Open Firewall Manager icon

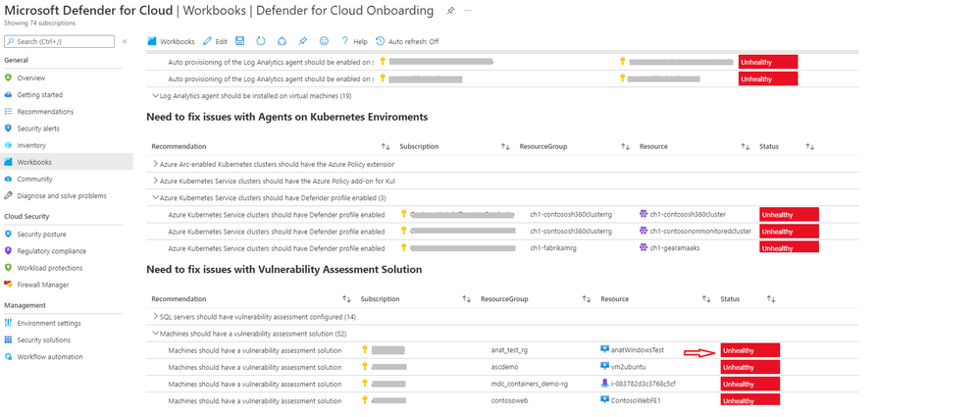[8, 285]
